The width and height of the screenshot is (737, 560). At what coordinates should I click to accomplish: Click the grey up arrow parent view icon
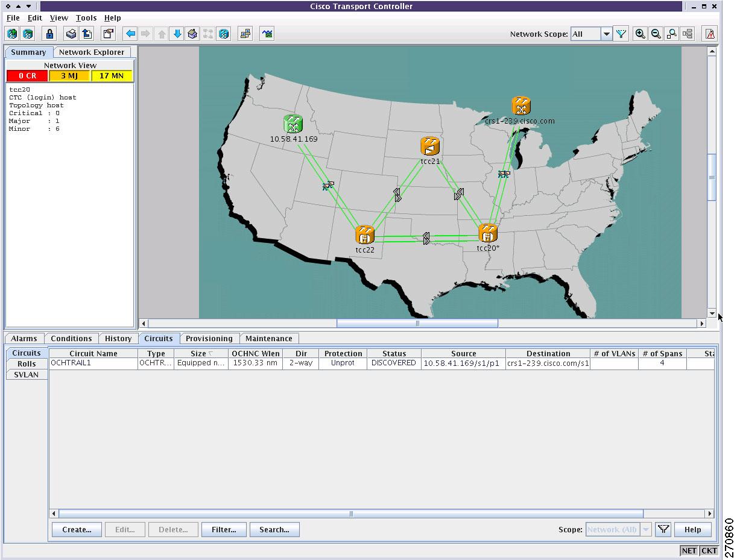[x=162, y=34]
